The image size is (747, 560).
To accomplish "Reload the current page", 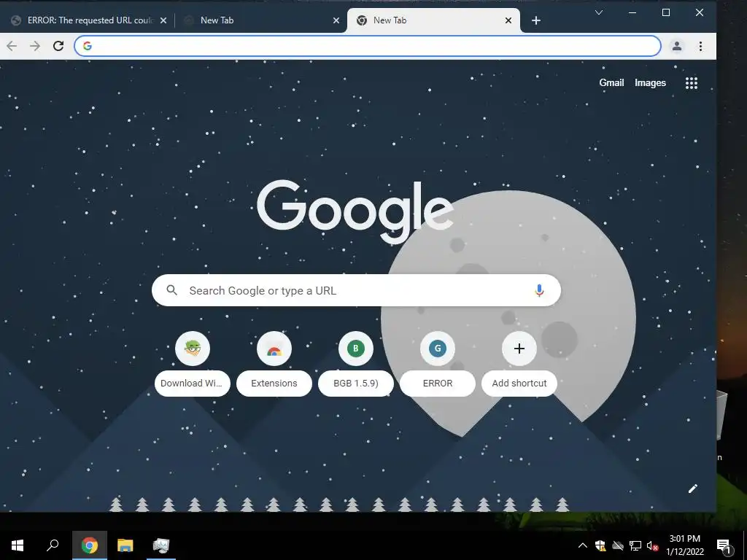I will click(x=58, y=46).
